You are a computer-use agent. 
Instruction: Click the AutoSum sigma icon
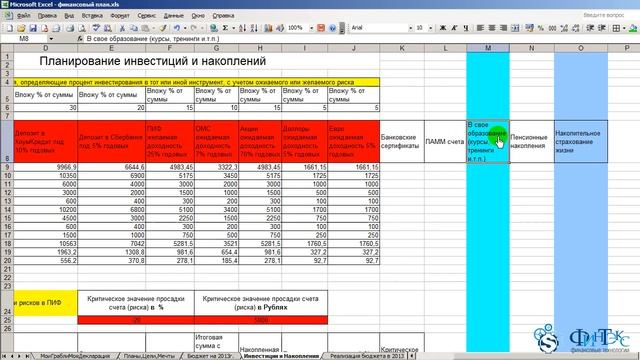click(x=225, y=28)
